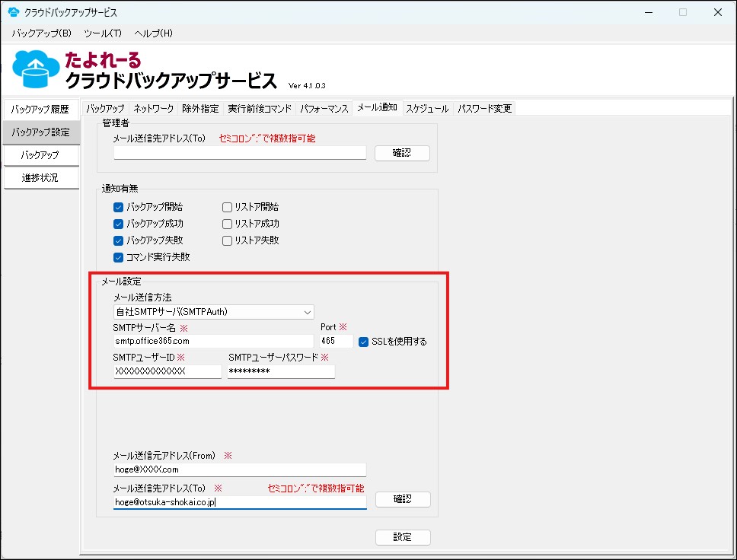Viewport: 737px width, 560px height.
Task: Expand the メール送信方法 dropdown
Action: point(213,312)
